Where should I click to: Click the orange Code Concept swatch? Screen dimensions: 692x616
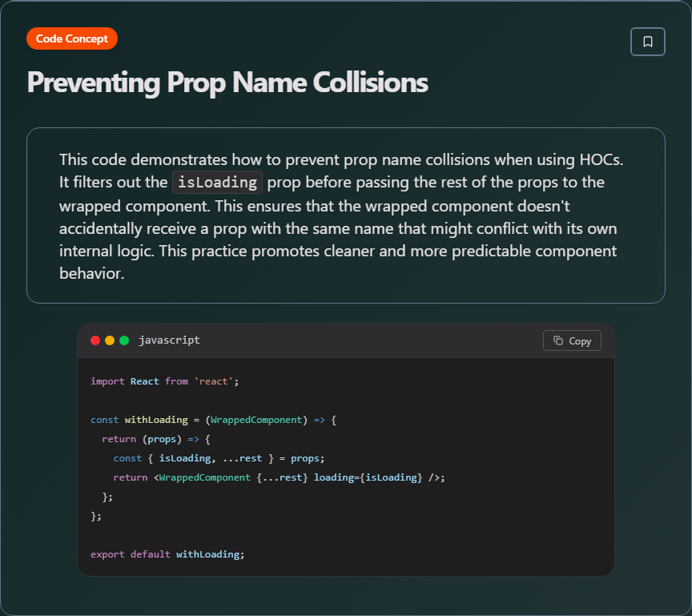pos(71,38)
